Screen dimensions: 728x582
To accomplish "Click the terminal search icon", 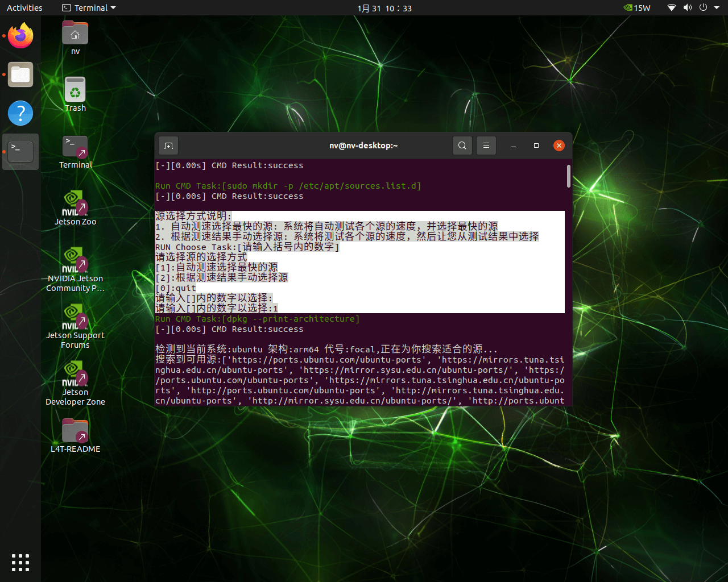I will [x=462, y=145].
